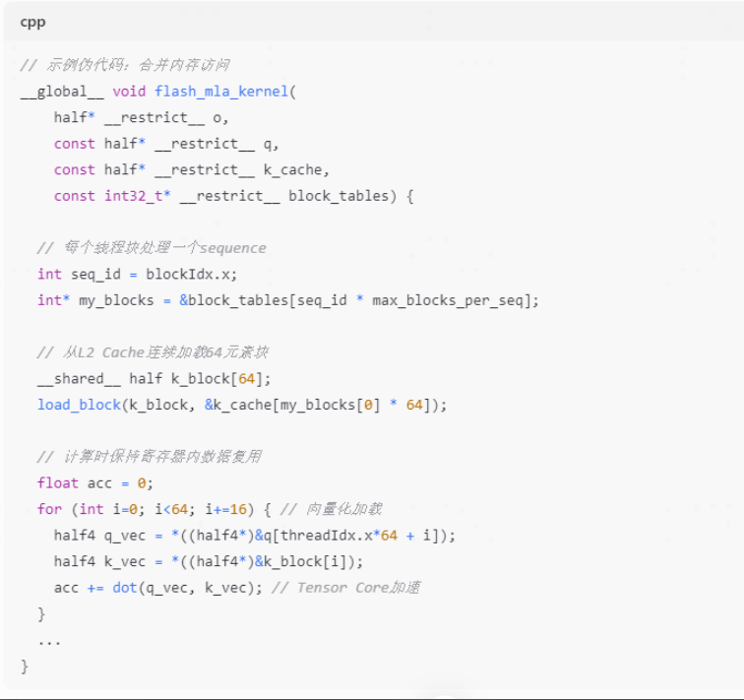Viewport: 744px width, 700px height.
Task: Click the comment about 寄存器内数据复用
Action: click(x=150, y=457)
